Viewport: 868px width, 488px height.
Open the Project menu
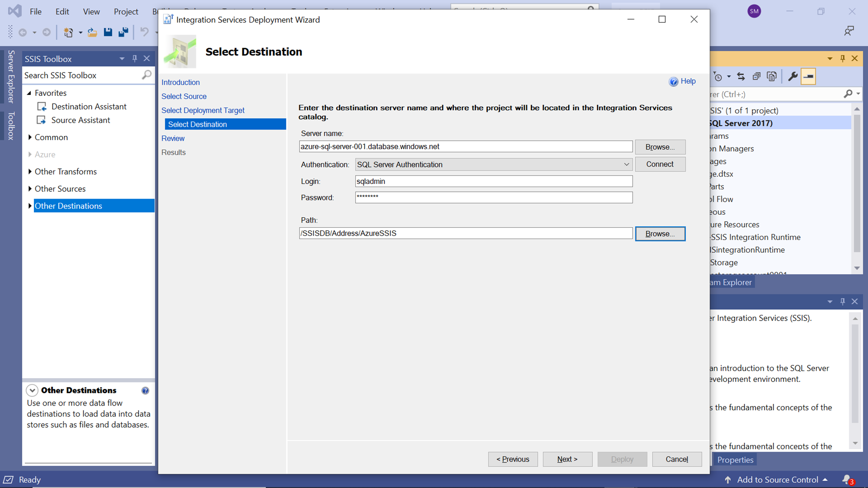click(x=126, y=12)
